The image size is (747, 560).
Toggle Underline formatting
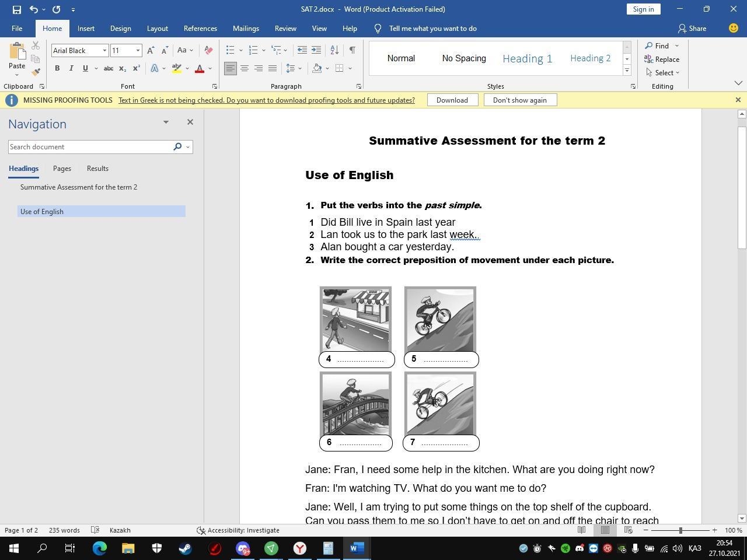pos(85,68)
